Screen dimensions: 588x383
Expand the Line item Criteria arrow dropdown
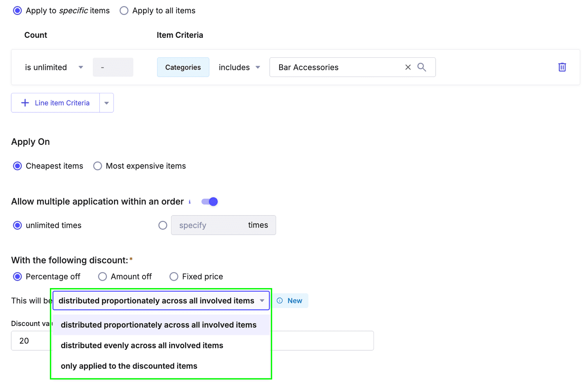(106, 103)
